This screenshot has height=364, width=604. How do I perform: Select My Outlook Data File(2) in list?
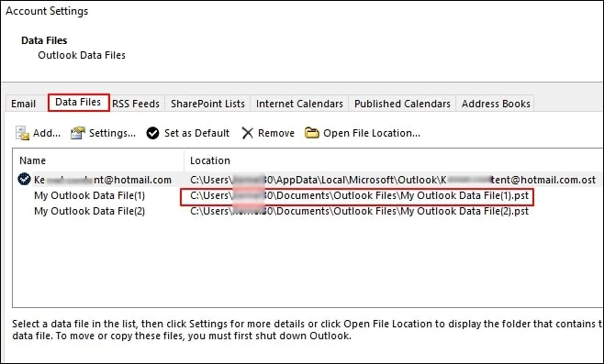pyautogui.click(x=89, y=211)
